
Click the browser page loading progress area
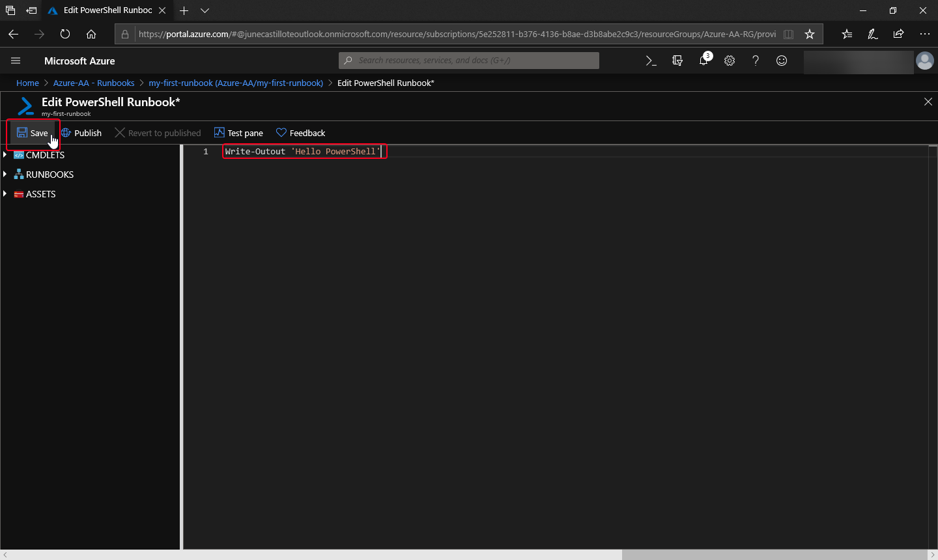[64, 34]
